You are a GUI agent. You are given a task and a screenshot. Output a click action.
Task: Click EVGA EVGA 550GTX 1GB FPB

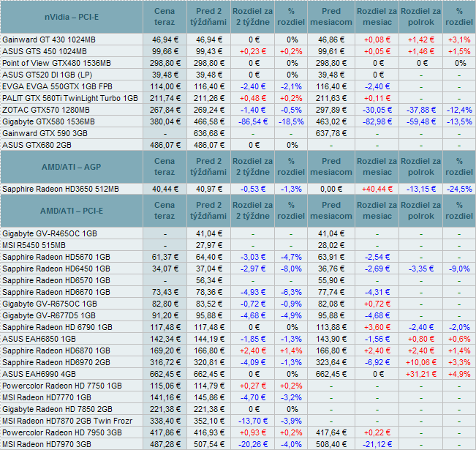[x=57, y=86]
